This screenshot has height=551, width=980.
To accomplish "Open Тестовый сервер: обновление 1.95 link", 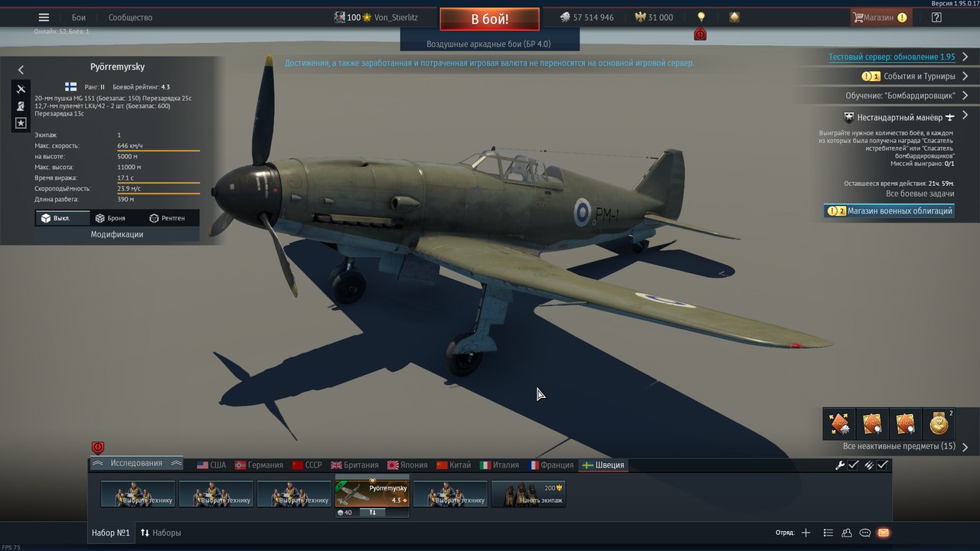I will (x=891, y=57).
